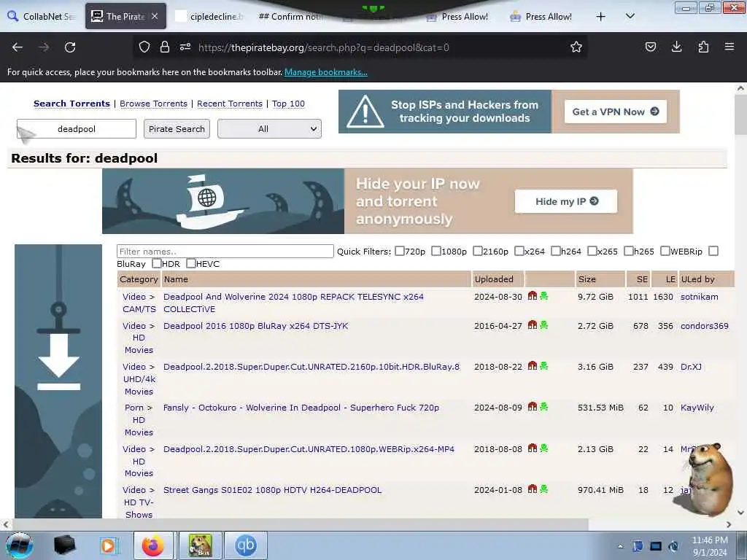Image resolution: width=747 pixels, height=560 pixels.
Task: Enable the 2160p quick filter
Action: 477,251
